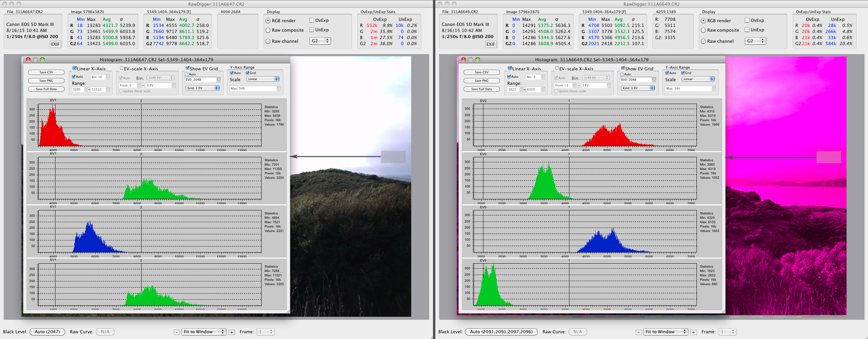
Task: Click Save CSV in the 311A6649.CR2 histogram
Action: point(481,72)
